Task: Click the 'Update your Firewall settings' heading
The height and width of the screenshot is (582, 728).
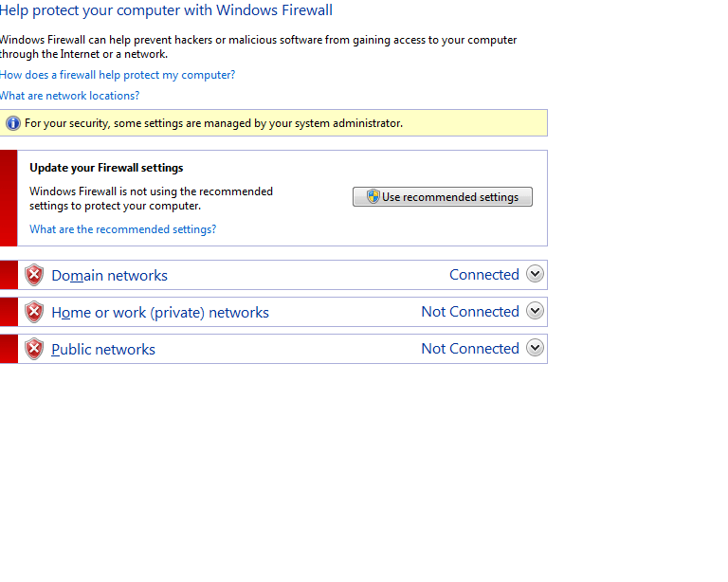Action: [106, 168]
